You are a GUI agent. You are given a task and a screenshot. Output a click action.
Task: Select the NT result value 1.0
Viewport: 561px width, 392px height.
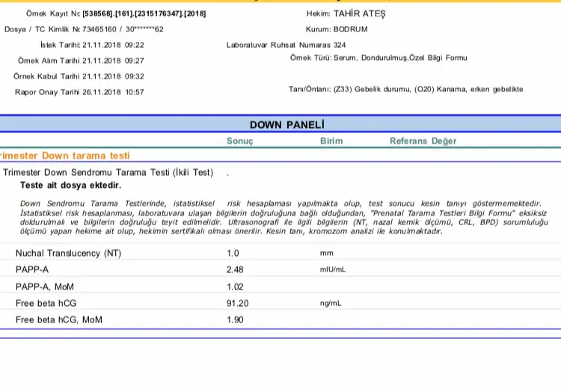click(233, 254)
